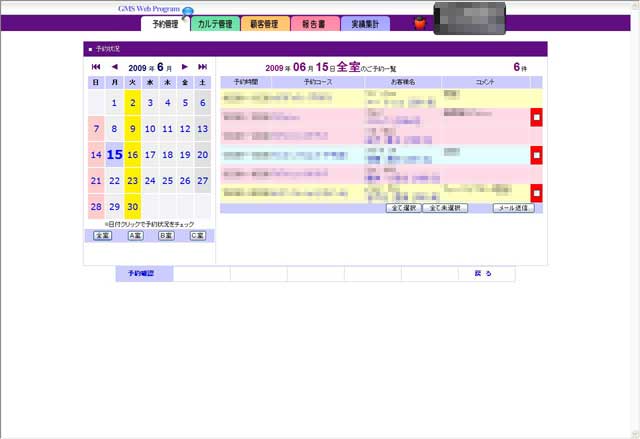
Task: Jump forward one year with the double-right arrow
Action: click(x=203, y=67)
